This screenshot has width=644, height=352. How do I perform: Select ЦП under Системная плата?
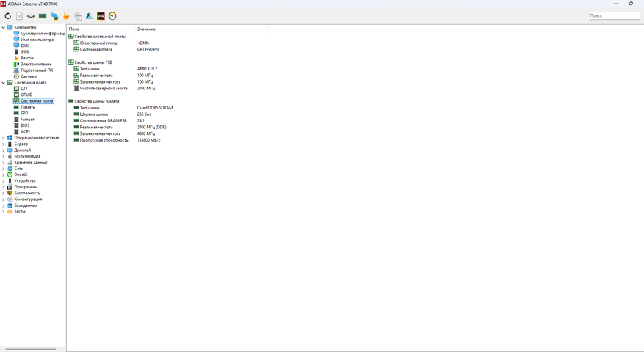pos(23,89)
